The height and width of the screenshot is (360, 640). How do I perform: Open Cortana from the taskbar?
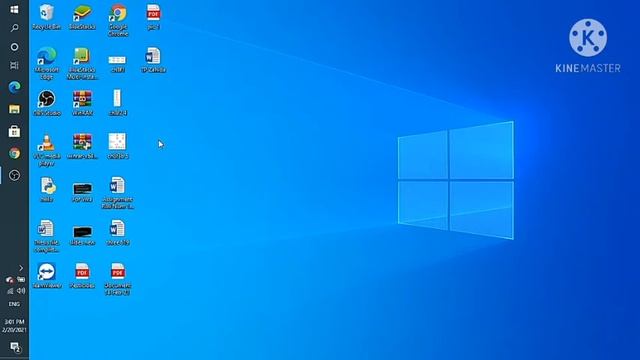pos(14,47)
